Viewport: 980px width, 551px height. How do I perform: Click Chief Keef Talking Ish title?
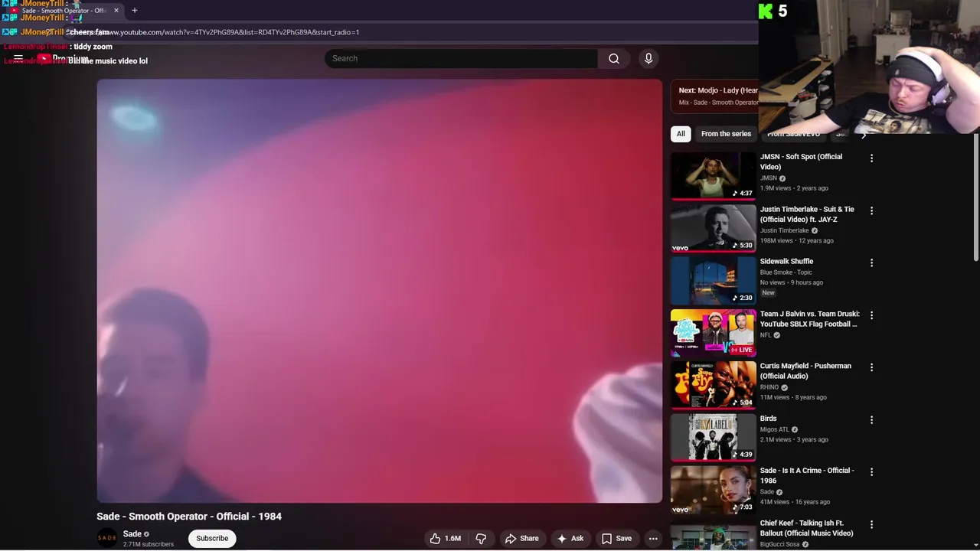806,528
